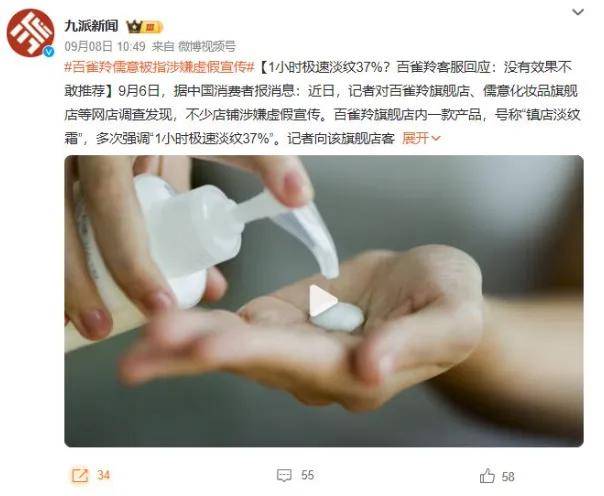Image resolution: width=604 pixels, height=496 pixels.
Task: Click the like count 58
Action: click(x=508, y=477)
